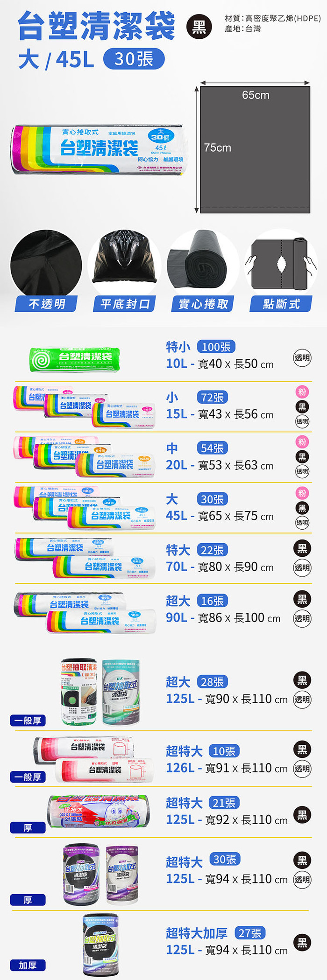Open the tied black bag circular photo

124,263
